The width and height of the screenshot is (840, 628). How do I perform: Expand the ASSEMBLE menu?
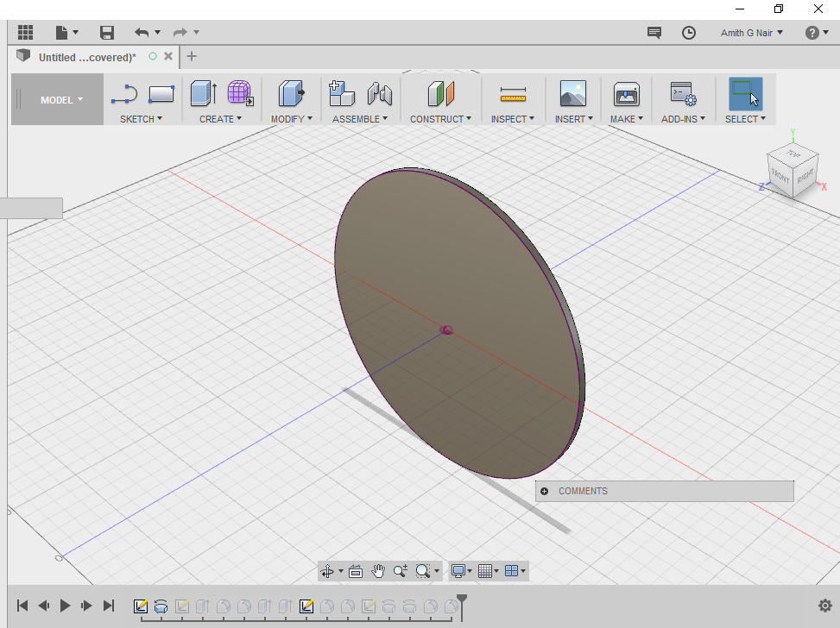[x=359, y=119]
